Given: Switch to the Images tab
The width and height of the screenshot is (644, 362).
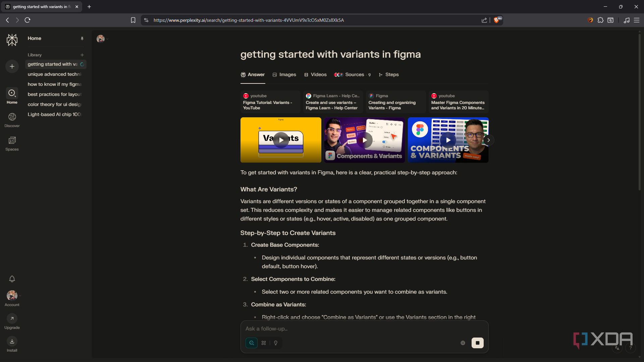Looking at the screenshot, I should (284, 74).
